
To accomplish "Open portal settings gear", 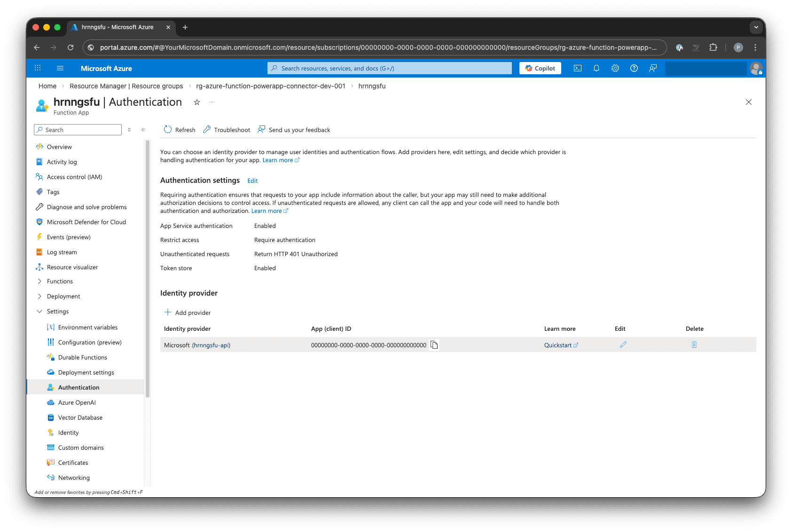I will [615, 68].
